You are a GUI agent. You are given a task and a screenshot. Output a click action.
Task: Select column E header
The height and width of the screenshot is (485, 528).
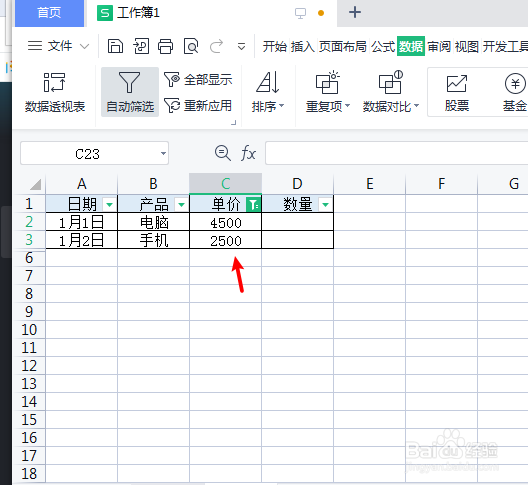click(x=369, y=184)
